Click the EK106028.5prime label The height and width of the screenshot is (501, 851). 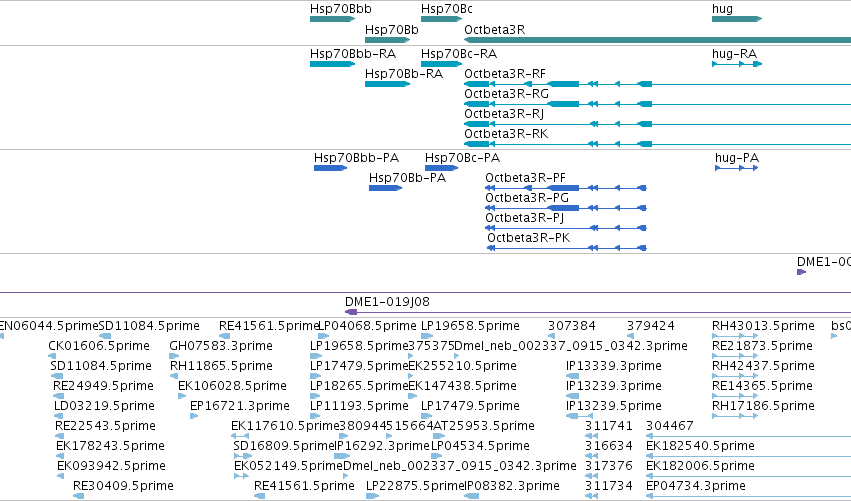(x=232, y=386)
